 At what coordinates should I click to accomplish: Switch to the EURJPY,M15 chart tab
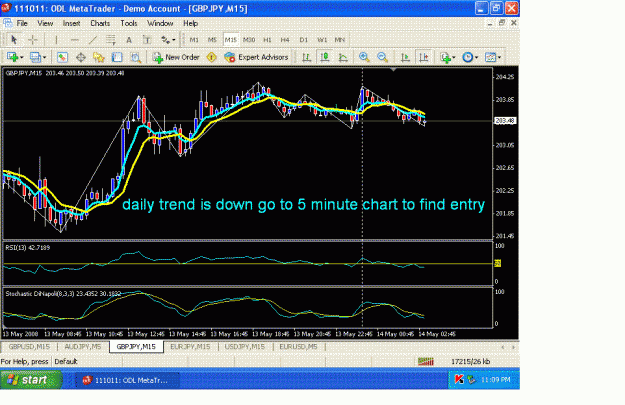190,347
